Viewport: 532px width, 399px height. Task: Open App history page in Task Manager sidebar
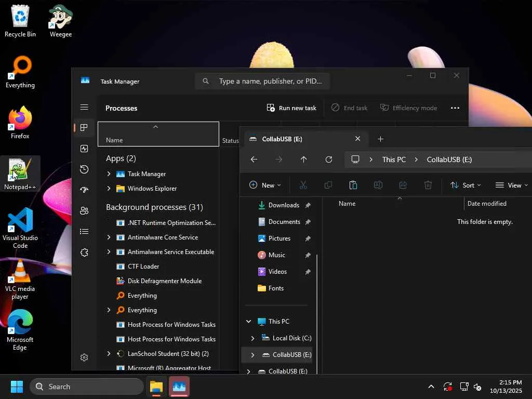click(x=84, y=169)
